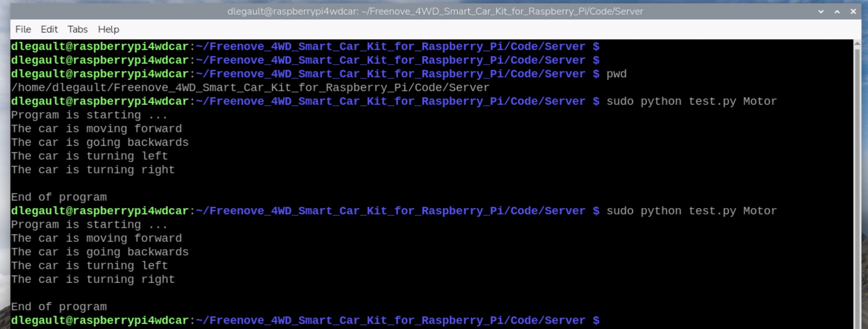
Task: Click the 'pwd' command text
Action: click(616, 74)
